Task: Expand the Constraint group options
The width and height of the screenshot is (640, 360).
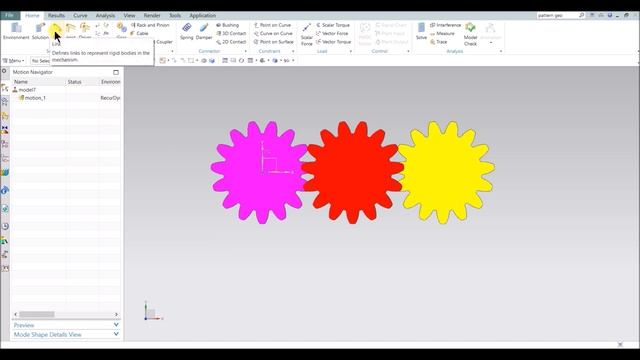Action: pos(293,51)
